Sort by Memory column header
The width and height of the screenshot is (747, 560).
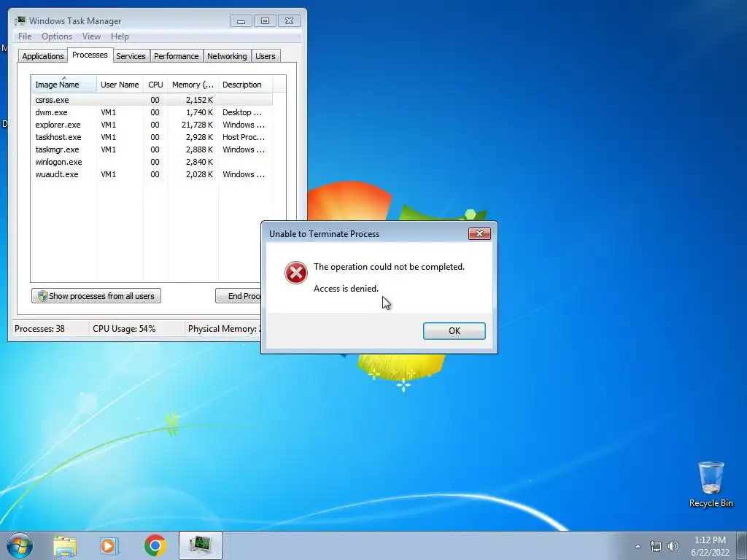point(193,85)
